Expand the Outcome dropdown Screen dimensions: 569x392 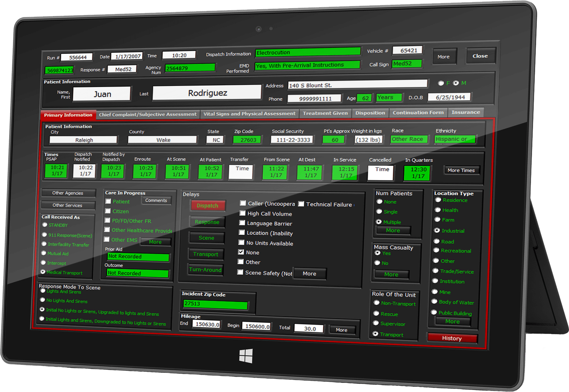pos(138,273)
